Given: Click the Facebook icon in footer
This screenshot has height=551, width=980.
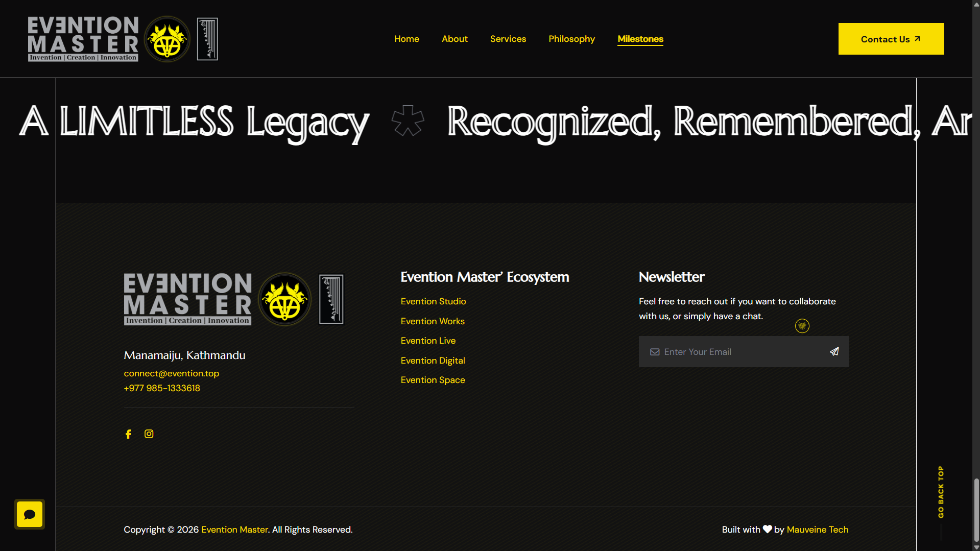Looking at the screenshot, I should coord(128,434).
